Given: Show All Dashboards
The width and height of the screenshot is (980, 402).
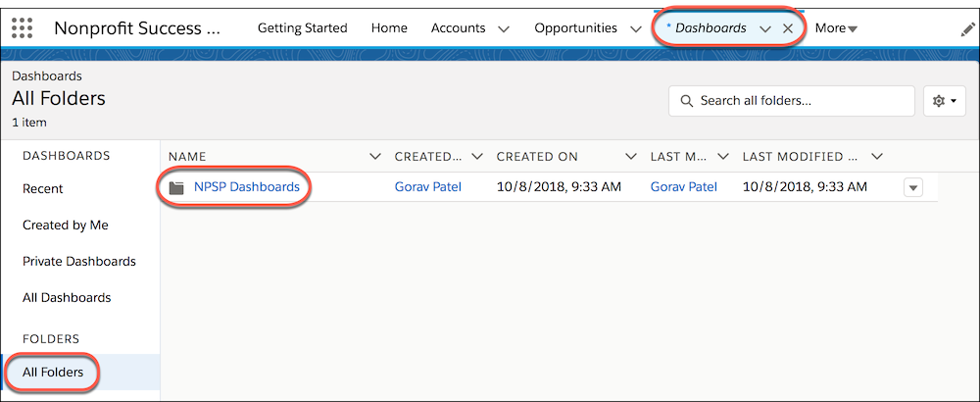Looking at the screenshot, I should 67,298.
